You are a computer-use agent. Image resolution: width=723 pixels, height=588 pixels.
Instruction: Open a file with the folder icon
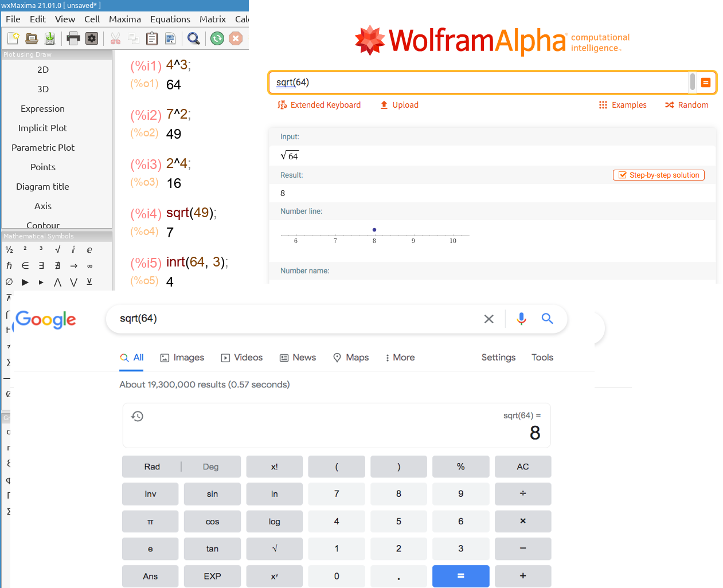pyautogui.click(x=32, y=38)
